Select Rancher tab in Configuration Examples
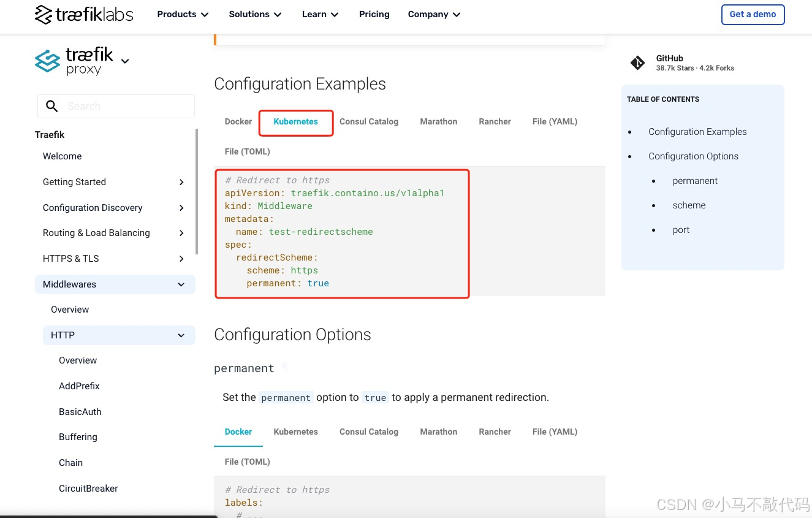This screenshot has height=518, width=812. click(x=495, y=121)
